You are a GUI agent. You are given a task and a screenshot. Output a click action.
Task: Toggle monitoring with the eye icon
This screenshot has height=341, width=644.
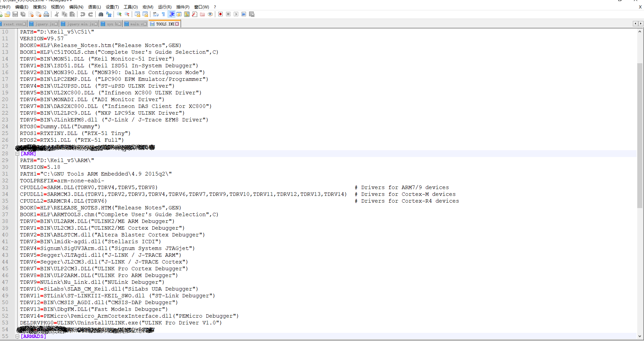coord(210,14)
